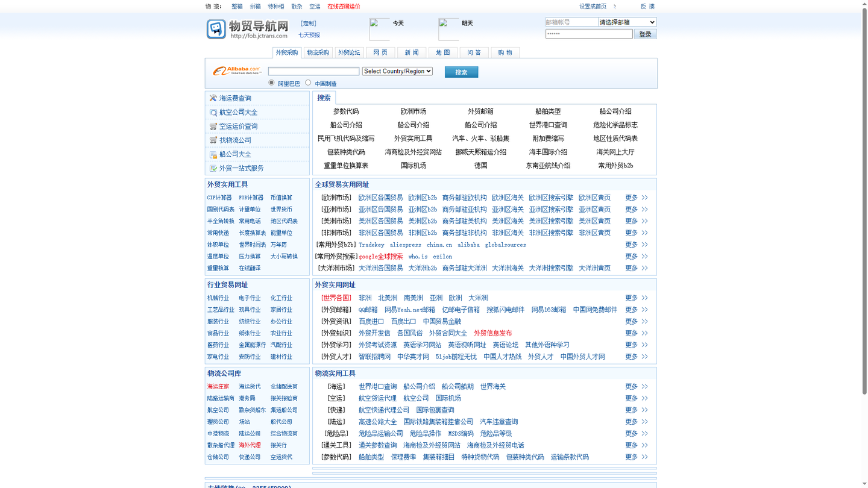868x488 pixels.
Task: Click the Alibaba search keyword field
Action: point(313,71)
